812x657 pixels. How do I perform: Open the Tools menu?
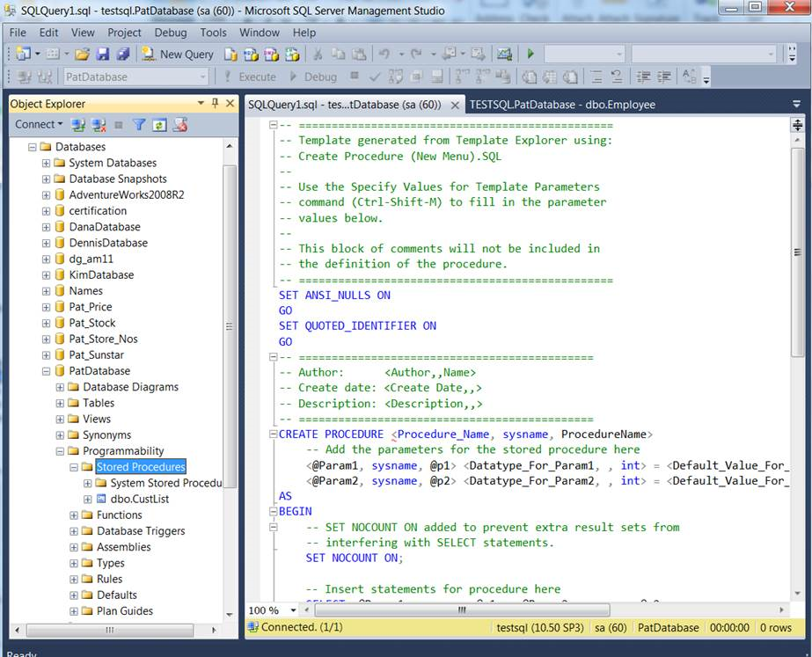[x=214, y=32]
